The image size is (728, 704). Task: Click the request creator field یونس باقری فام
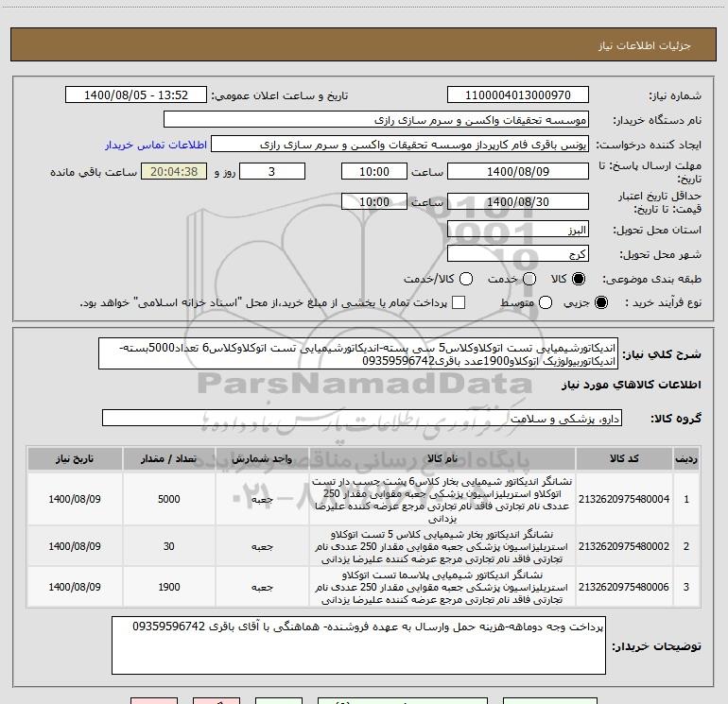(x=400, y=145)
